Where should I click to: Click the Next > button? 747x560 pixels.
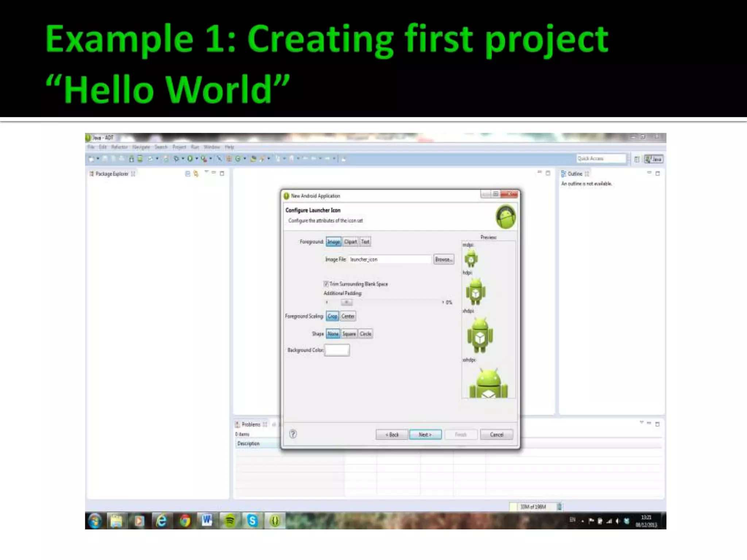tap(425, 435)
